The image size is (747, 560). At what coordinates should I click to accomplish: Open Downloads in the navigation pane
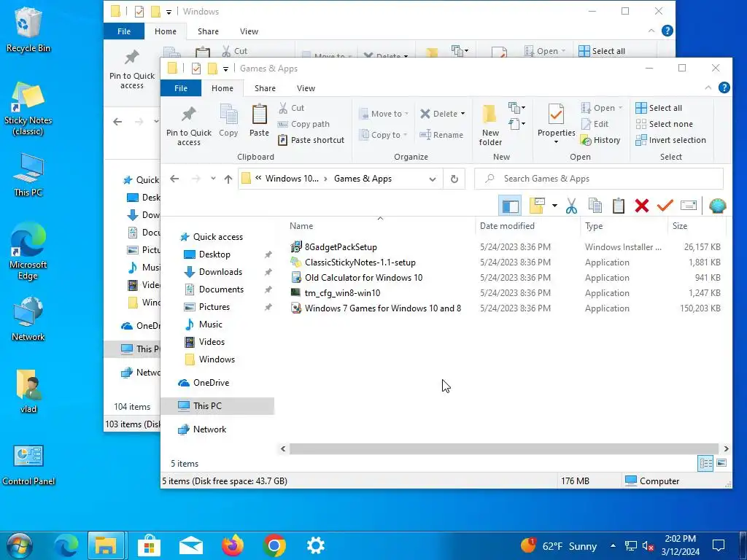click(x=220, y=272)
